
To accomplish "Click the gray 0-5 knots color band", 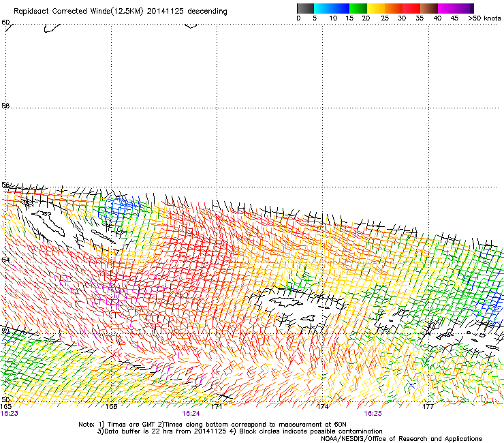I will (305, 8).
